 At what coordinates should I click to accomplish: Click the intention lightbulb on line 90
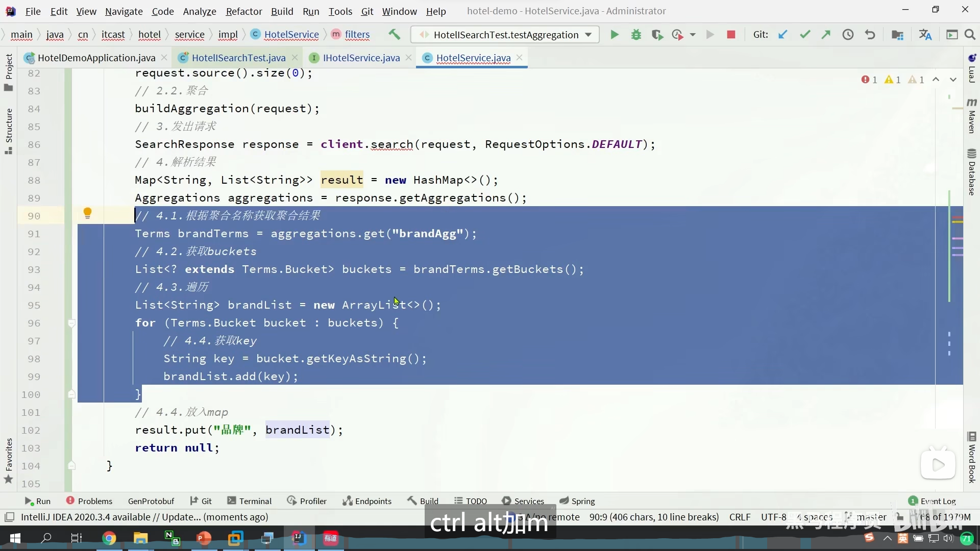pyautogui.click(x=87, y=213)
